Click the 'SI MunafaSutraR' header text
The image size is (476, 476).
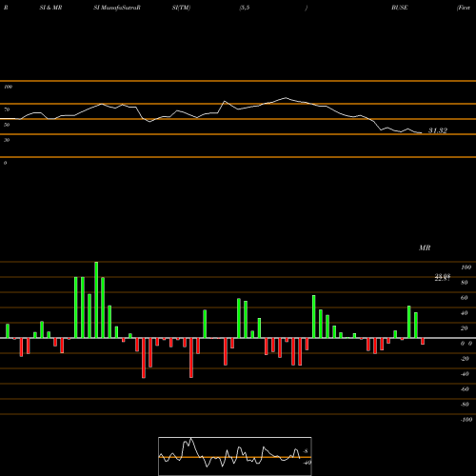117,8
